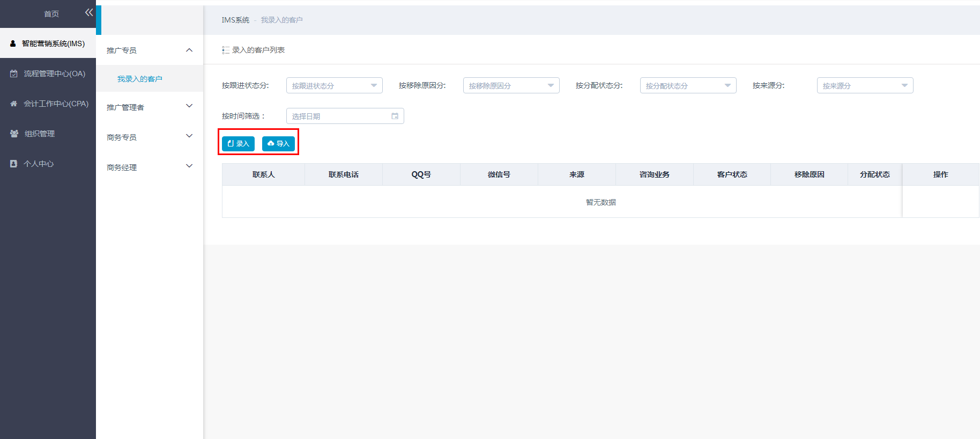Image resolution: width=980 pixels, height=439 pixels.
Task: Click the 导入 button
Action: (x=278, y=143)
